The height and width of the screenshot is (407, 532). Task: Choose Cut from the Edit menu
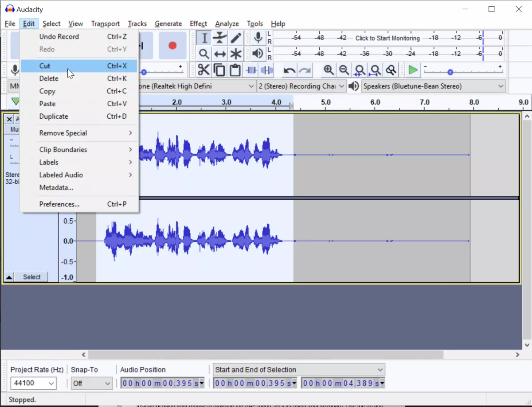[79, 66]
